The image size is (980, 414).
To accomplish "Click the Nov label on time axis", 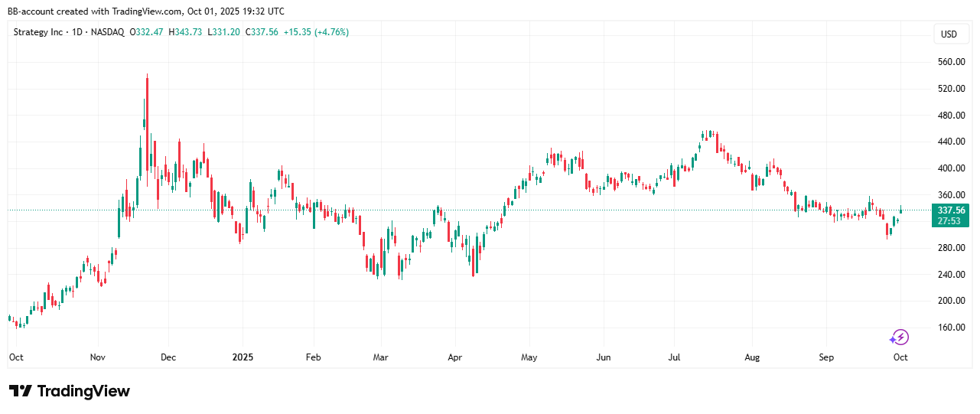I will tap(97, 357).
